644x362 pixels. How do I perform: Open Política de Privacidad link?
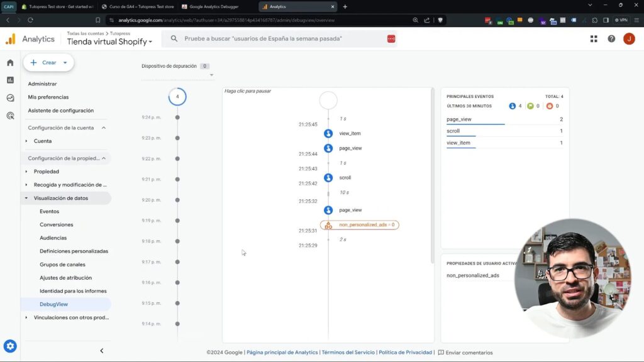point(406,352)
